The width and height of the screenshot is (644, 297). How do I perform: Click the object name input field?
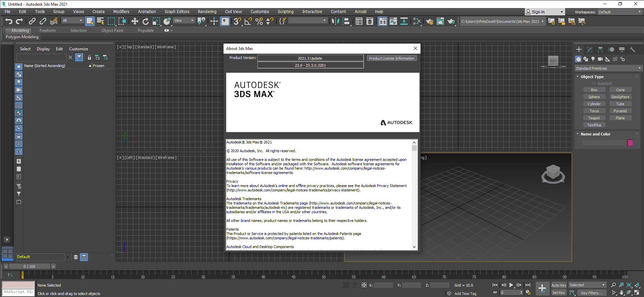[604, 143]
